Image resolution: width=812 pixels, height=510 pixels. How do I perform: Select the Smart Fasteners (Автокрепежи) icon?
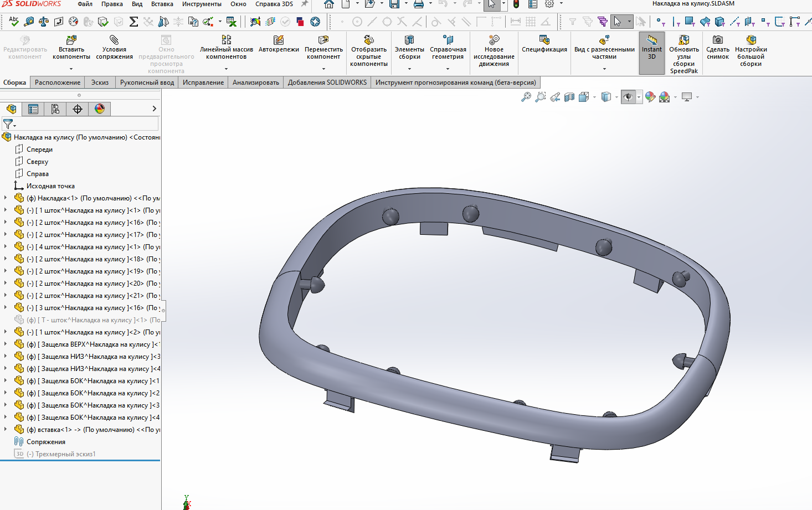click(279, 40)
